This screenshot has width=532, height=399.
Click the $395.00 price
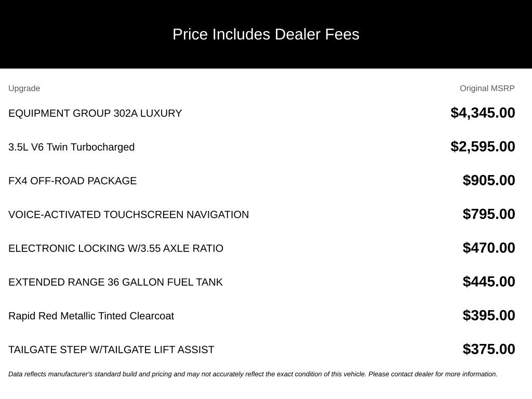tap(488, 315)
